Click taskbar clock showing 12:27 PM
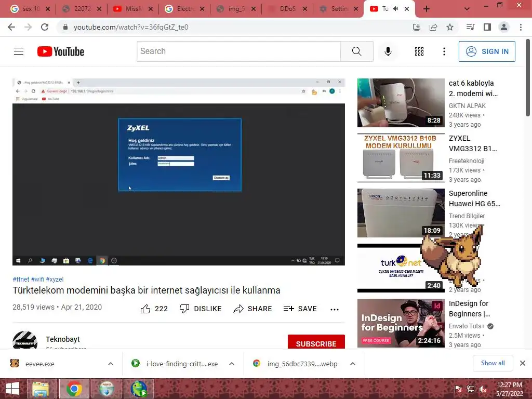The width and height of the screenshot is (532, 399). pyautogui.click(x=509, y=389)
